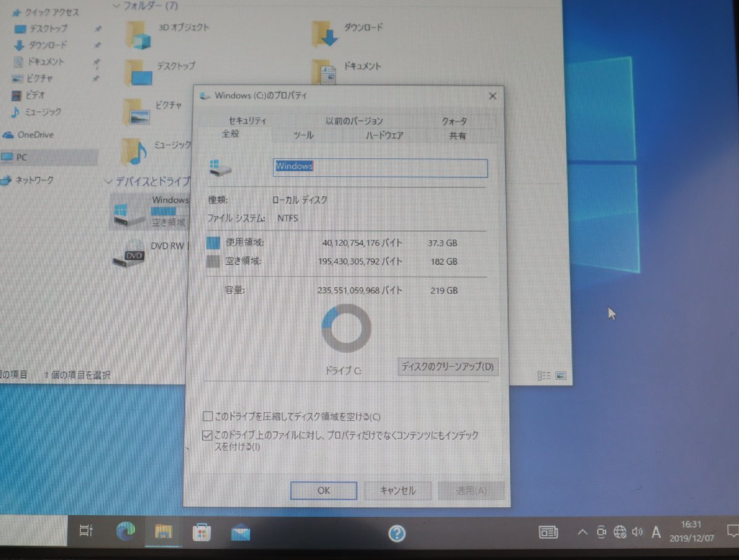The image size is (739, 560).
Task: Open ダウンロード in the navigation pane
Action: [42, 45]
